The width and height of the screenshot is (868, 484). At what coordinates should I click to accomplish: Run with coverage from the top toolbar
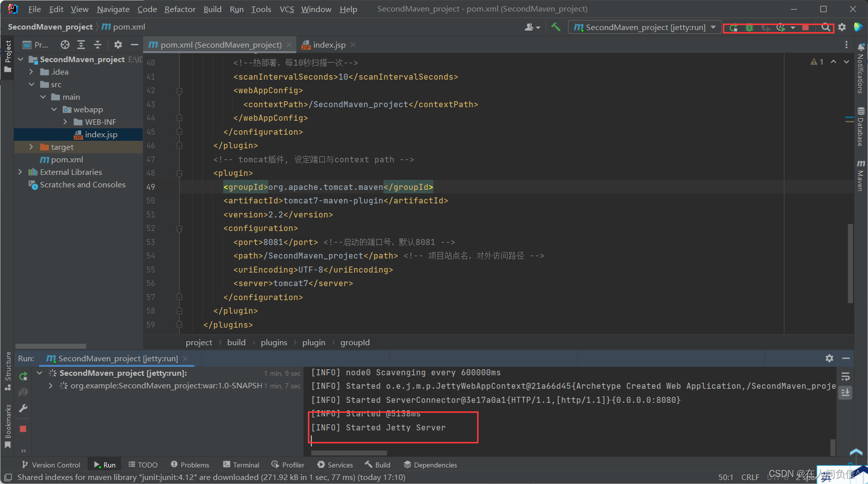[x=765, y=28]
